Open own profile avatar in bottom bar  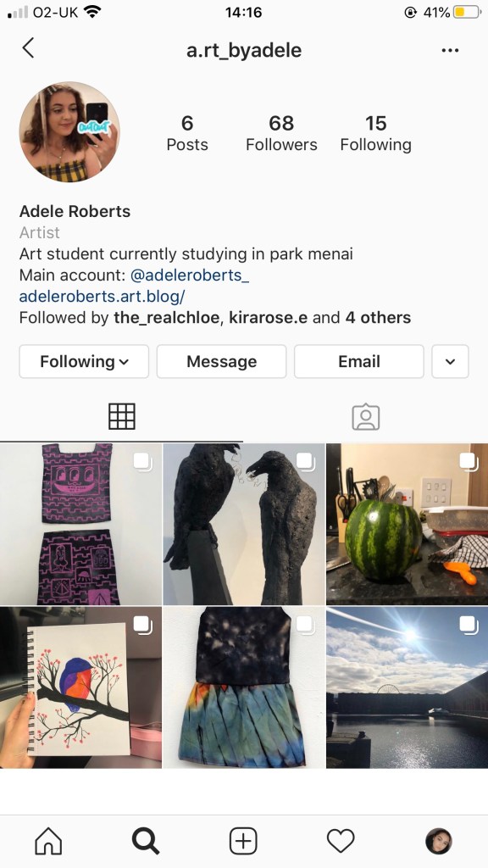(x=438, y=841)
